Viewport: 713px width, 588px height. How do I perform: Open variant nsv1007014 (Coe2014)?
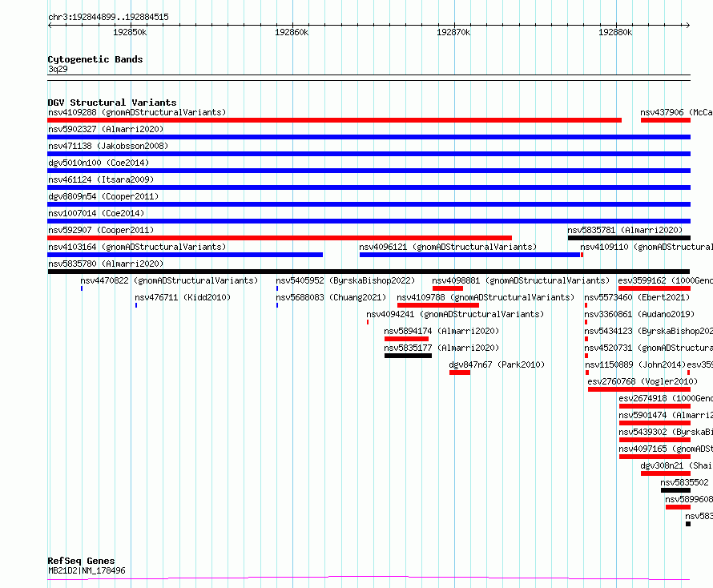click(96, 213)
